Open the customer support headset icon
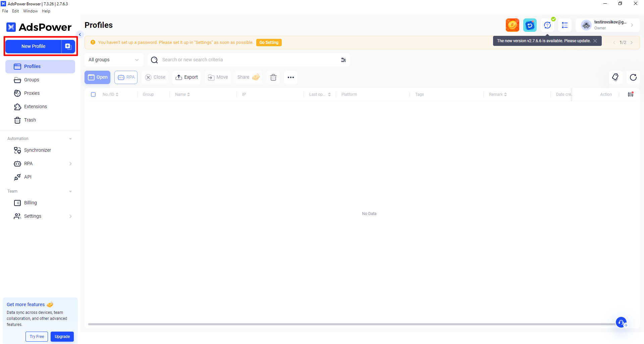 621,322
